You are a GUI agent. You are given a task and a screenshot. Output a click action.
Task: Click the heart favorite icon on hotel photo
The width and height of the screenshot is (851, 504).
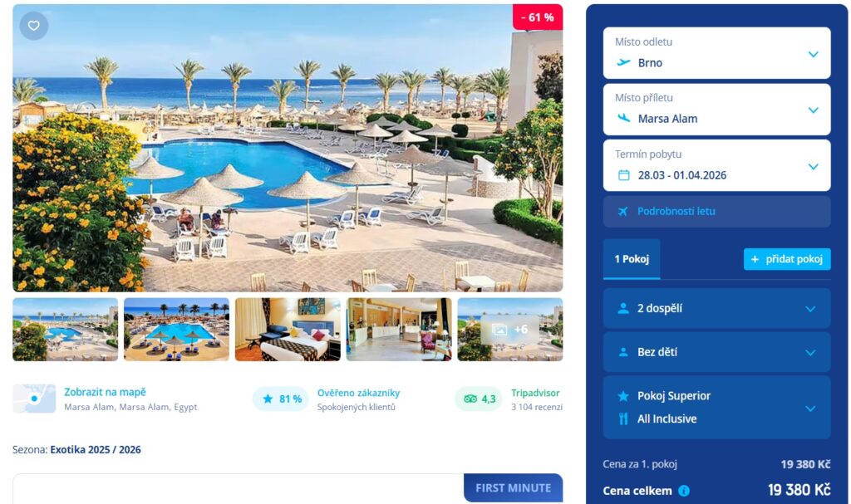pos(33,26)
